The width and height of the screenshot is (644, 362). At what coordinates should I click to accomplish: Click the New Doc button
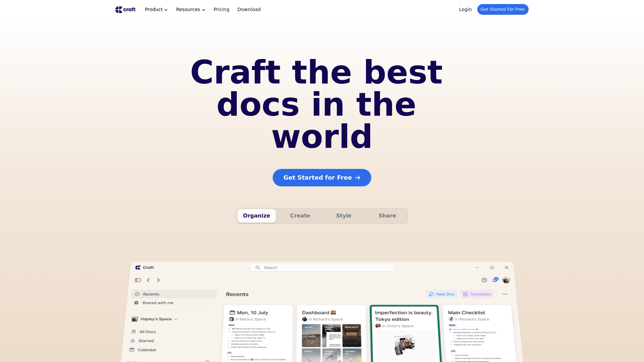coord(442,294)
